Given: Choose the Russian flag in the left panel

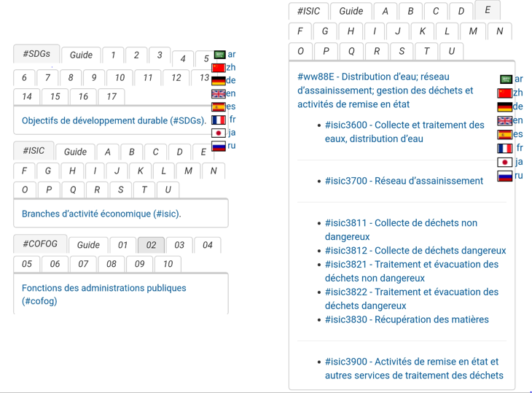Looking at the screenshot, I should tap(219, 146).
